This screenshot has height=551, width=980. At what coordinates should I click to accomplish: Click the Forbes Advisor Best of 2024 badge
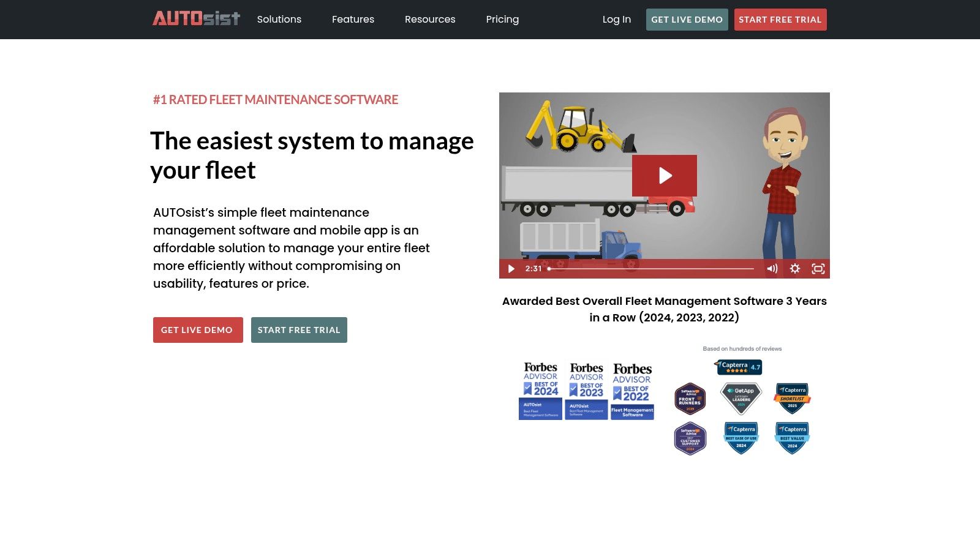coord(540,391)
